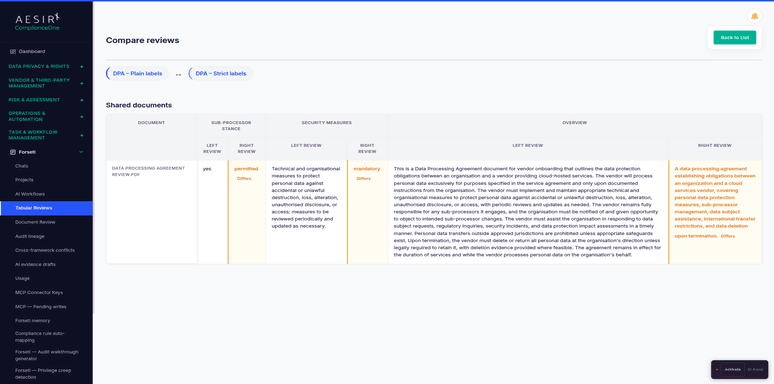Select the DPA – Strict labels pill
The image size is (774, 384).
click(x=221, y=74)
